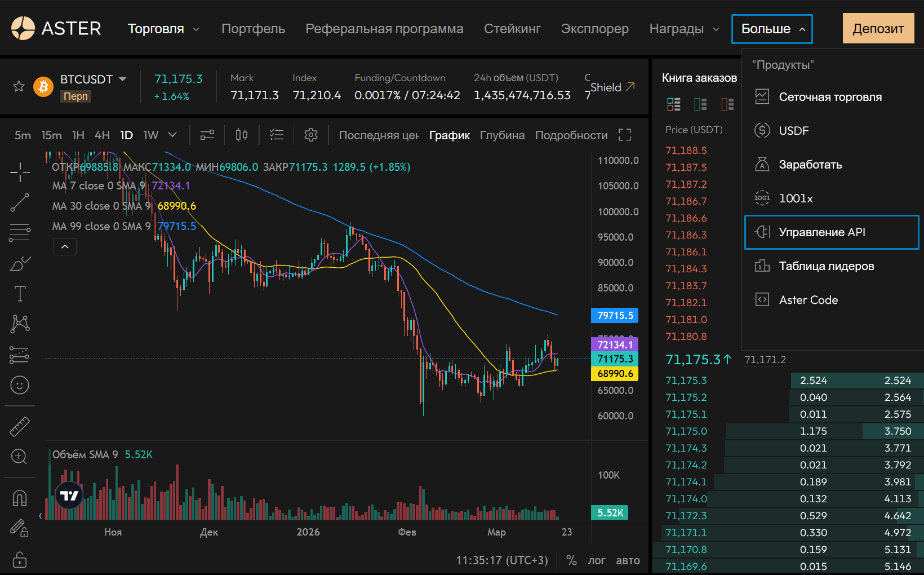Collapse the indicator legend
This screenshot has height=575, width=924.
(65, 246)
